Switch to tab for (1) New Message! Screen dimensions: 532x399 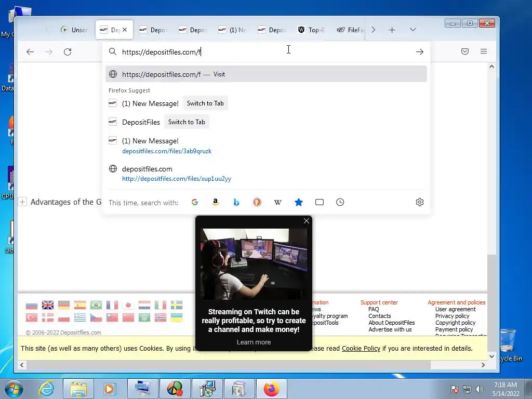point(205,103)
